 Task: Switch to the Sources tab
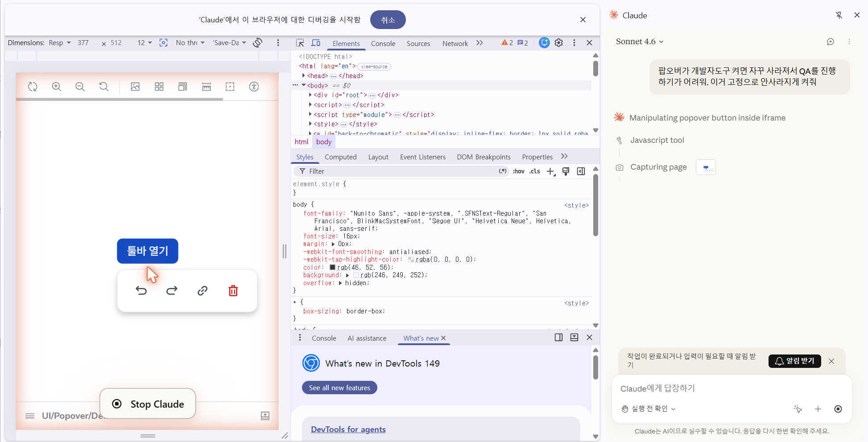coord(418,43)
